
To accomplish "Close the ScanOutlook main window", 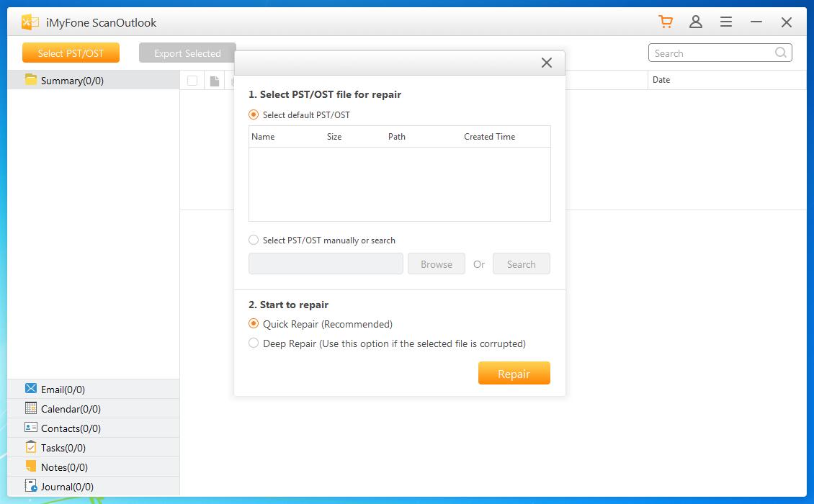I will (787, 22).
